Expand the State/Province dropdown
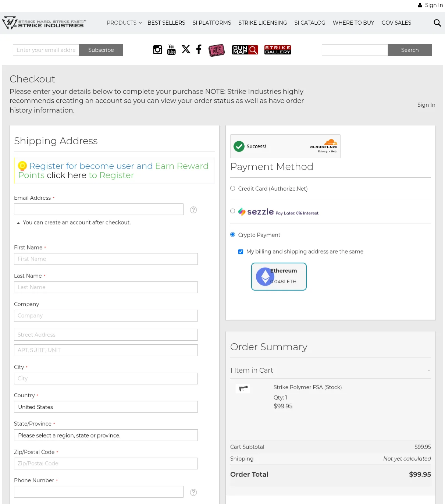The height and width of the screenshot is (504, 445). click(x=106, y=435)
